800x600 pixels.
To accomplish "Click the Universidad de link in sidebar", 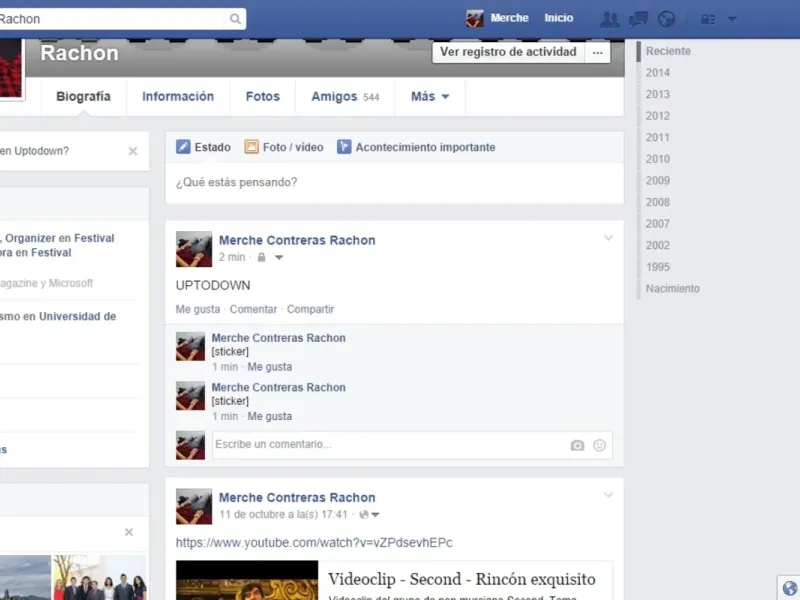I will click(78, 316).
